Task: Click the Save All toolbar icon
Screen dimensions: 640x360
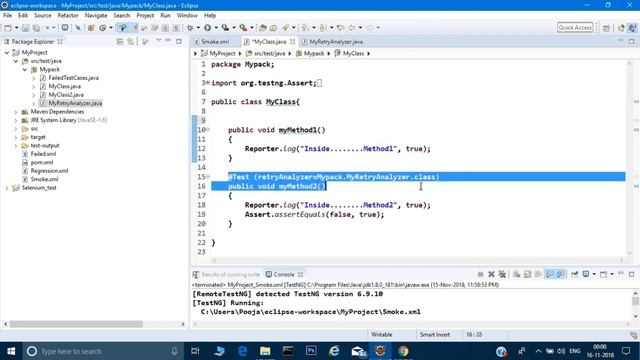Action: tap(36, 28)
